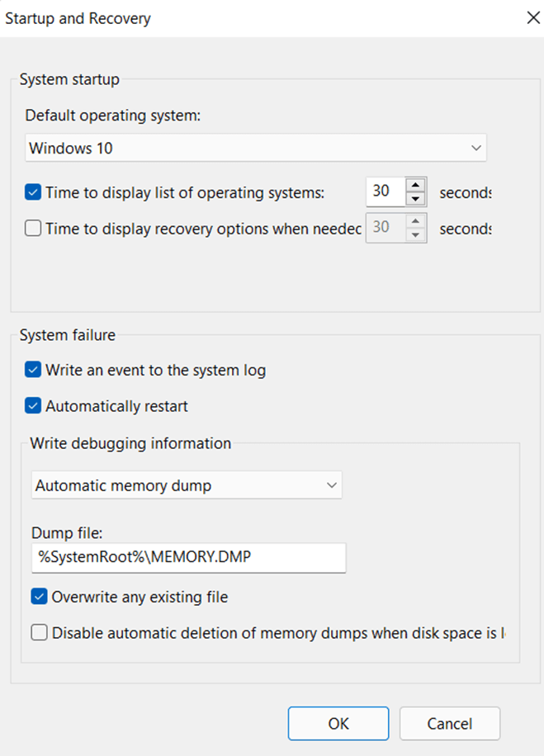The height and width of the screenshot is (756, 544).
Task: Uncheck Overwrite any existing file
Action: click(39, 597)
